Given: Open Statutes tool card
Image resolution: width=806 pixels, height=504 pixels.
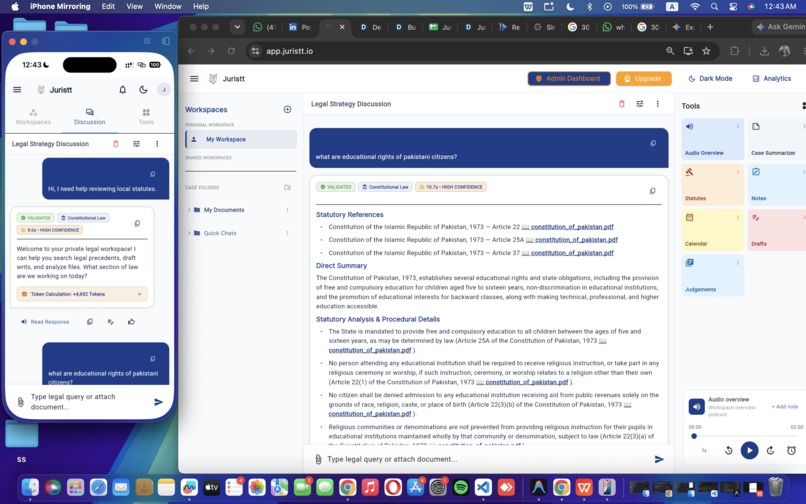Looking at the screenshot, I should pyautogui.click(x=712, y=184).
